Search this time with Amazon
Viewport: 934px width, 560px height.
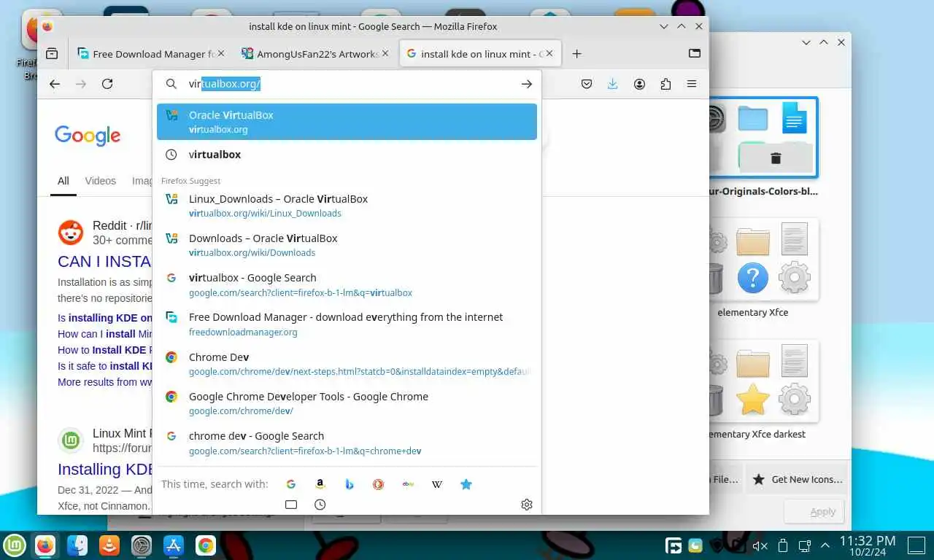(x=320, y=484)
